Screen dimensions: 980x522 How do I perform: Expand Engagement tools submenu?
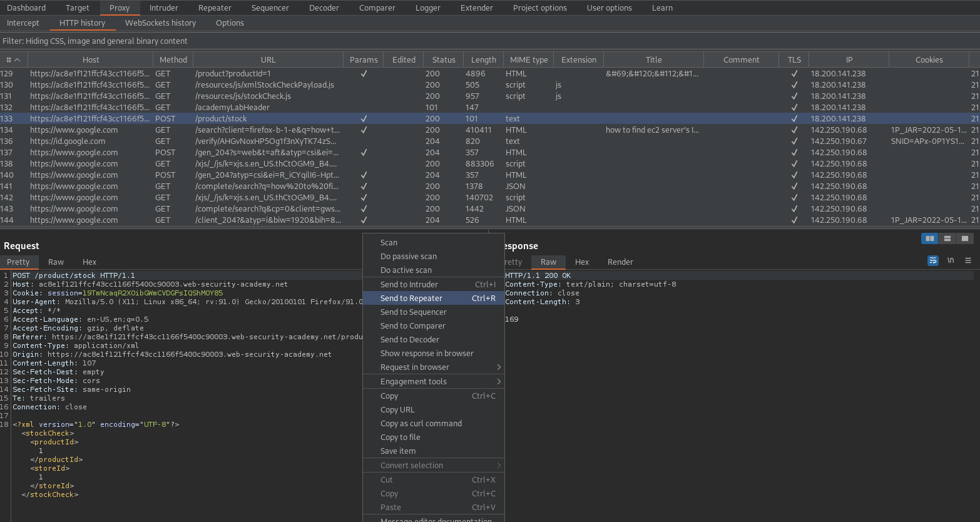pyautogui.click(x=434, y=382)
